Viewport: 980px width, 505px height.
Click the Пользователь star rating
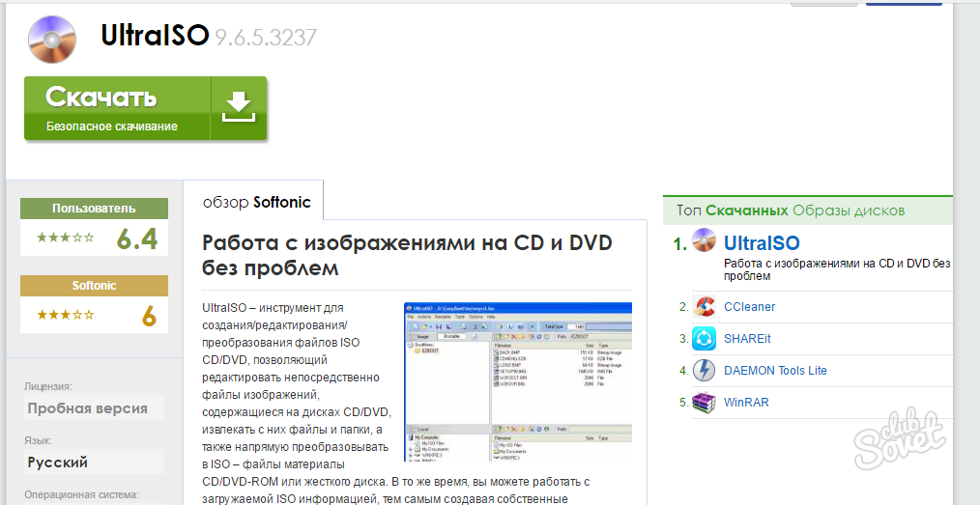66,237
